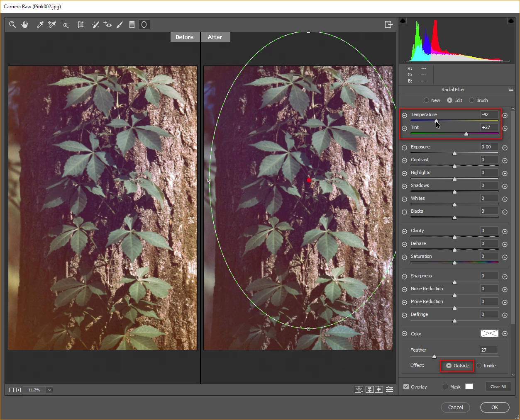The height and width of the screenshot is (420, 520).
Task: Click the white mask color swatch
Action: click(x=469, y=386)
